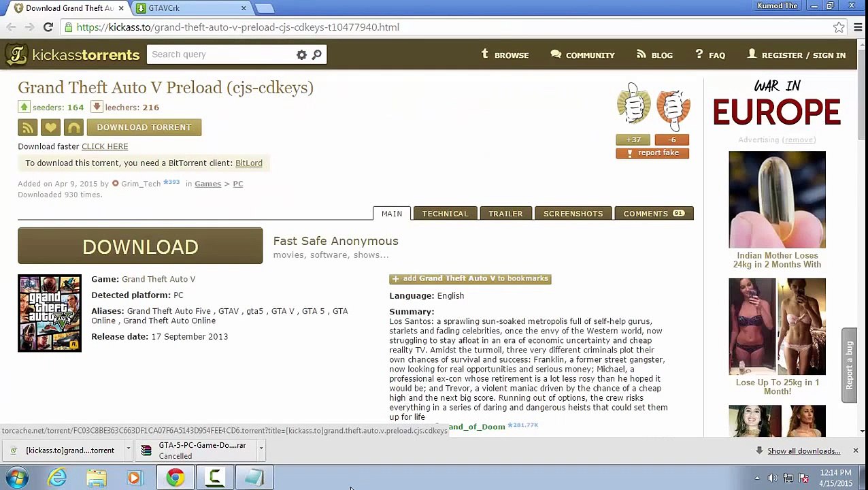Close the Download Grand Theft Auto tab
This screenshot has width=868, height=490.
click(121, 8)
